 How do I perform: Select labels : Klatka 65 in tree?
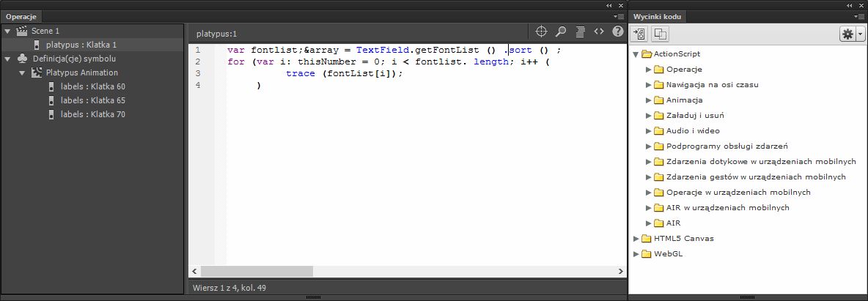point(93,100)
